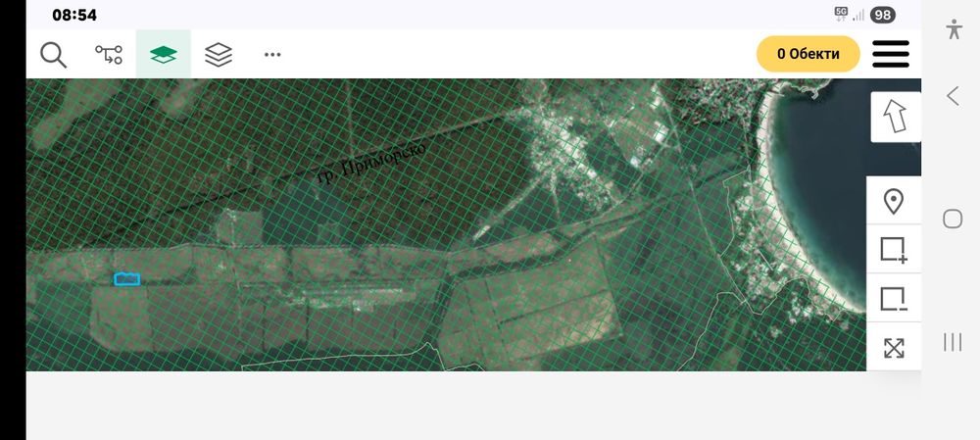Tap the Android home button
The width and height of the screenshot is (980, 440).
click(x=953, y=219)
